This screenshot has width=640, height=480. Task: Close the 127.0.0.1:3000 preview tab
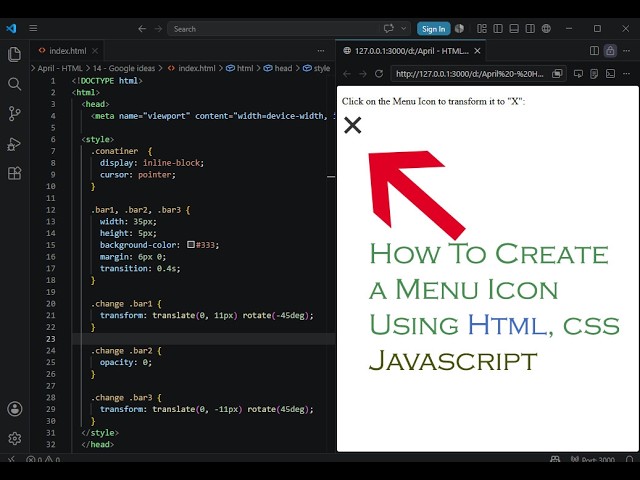477,51
